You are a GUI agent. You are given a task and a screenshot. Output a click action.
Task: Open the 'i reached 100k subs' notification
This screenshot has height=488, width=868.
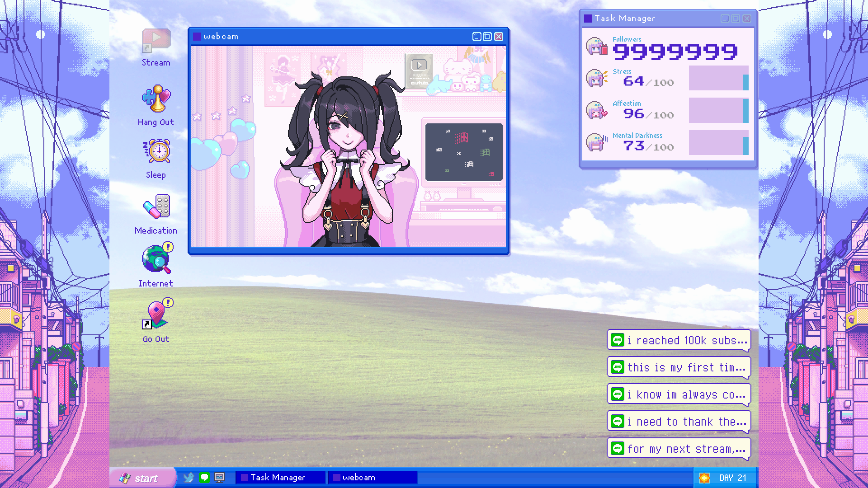coord(678,340)
